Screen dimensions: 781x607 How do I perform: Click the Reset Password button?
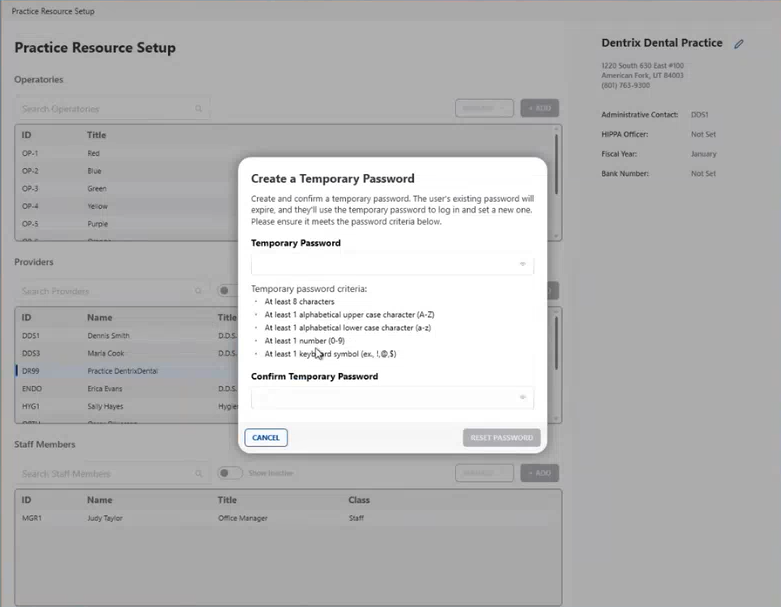(502, 438)
